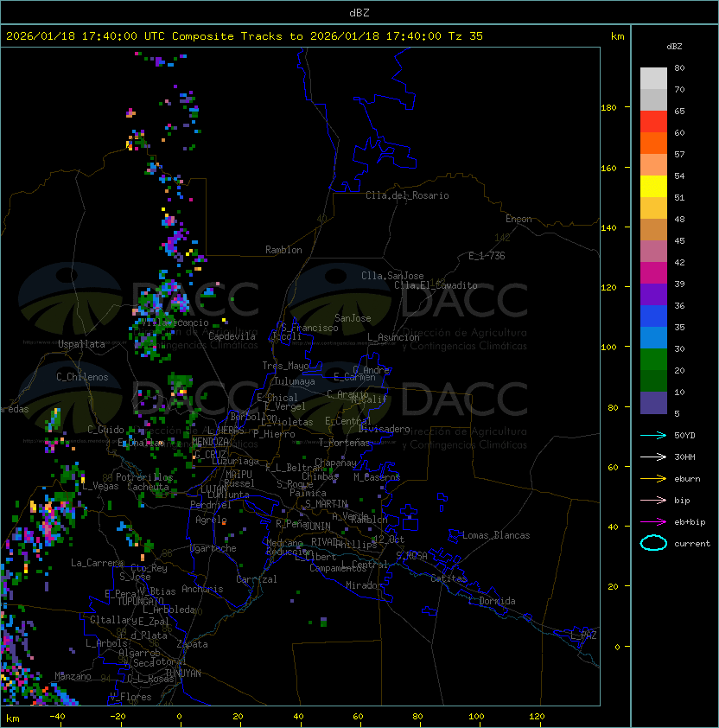Select the orange eburn arrow icon
719x728 pixels.
653,478
